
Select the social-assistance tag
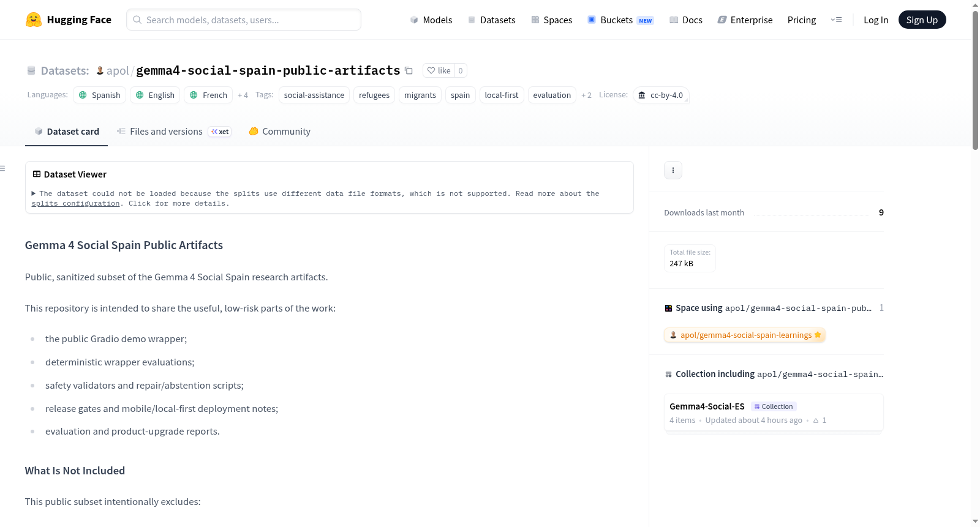[314, 95]
